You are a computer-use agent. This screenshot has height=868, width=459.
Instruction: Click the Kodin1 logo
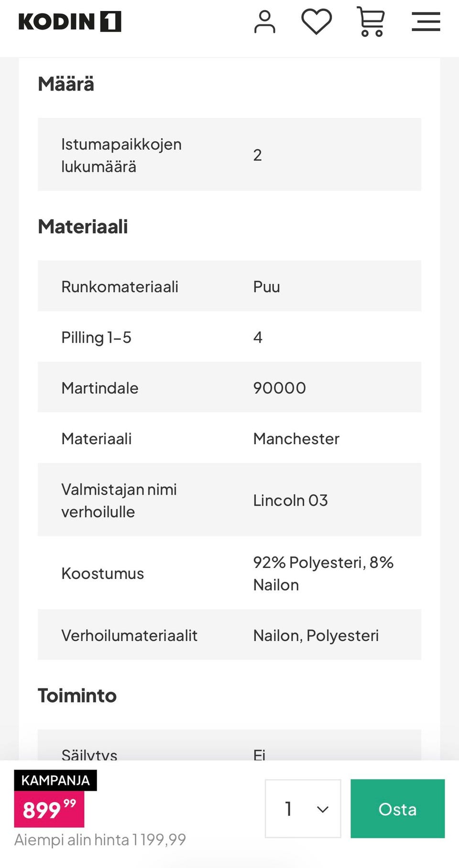pos(70,22)
